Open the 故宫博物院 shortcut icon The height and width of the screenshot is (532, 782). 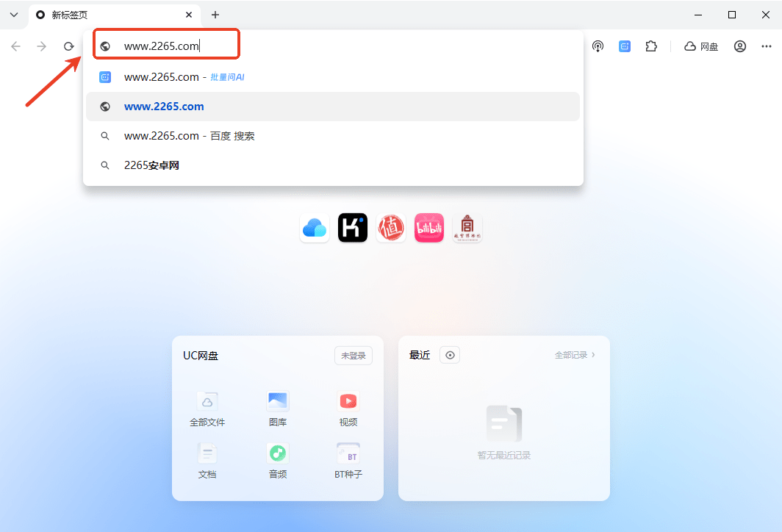(467, 228)
